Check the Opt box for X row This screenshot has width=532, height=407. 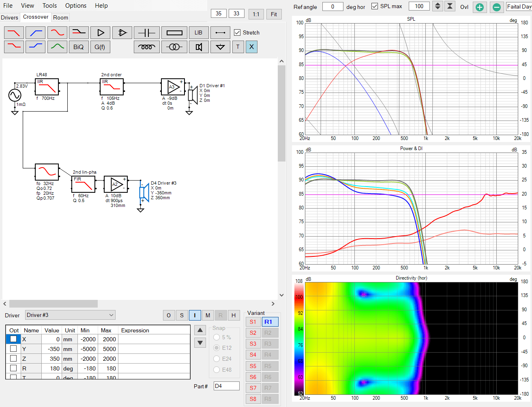pyautogui.click(x=13, y=338)
